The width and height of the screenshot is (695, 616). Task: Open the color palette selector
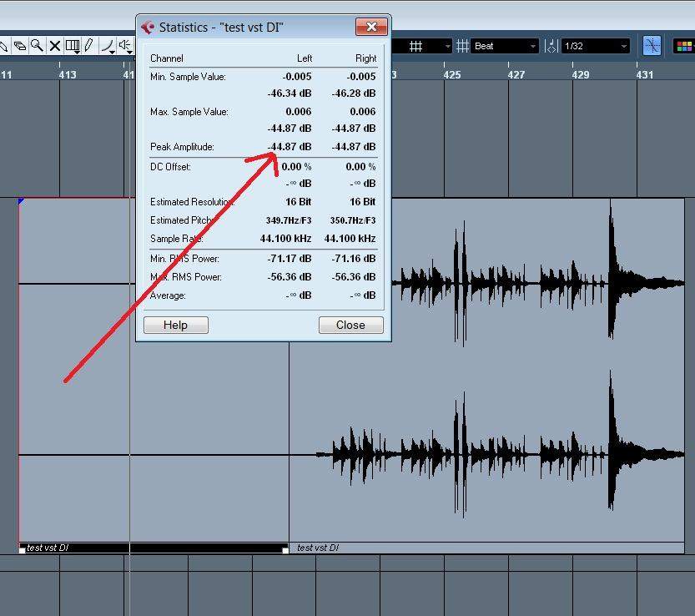pyautogui.click(x=683, y=46)
